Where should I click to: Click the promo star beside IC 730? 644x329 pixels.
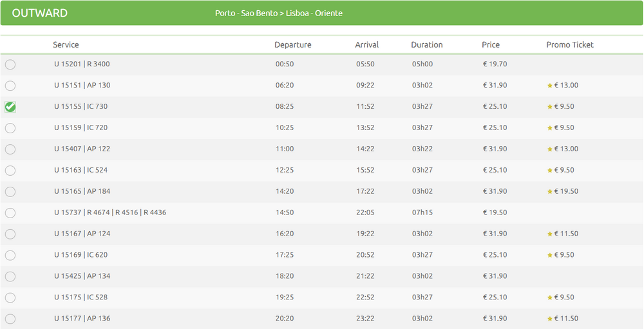coord(550,107)
